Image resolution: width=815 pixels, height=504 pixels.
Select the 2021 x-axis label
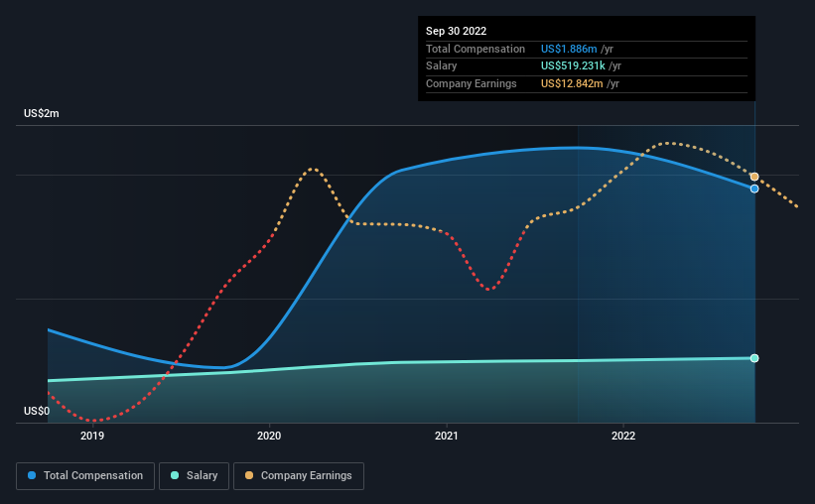click(446, 436)
